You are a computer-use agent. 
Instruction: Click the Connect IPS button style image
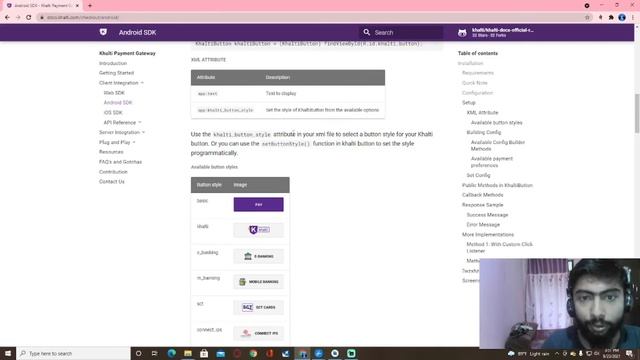coord(258,333)
